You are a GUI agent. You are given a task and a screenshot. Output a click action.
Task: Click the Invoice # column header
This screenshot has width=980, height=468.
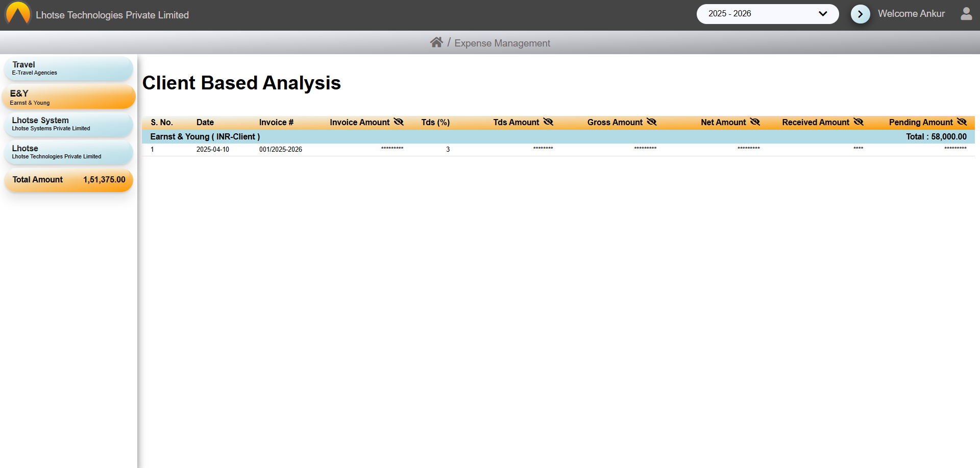276,123
